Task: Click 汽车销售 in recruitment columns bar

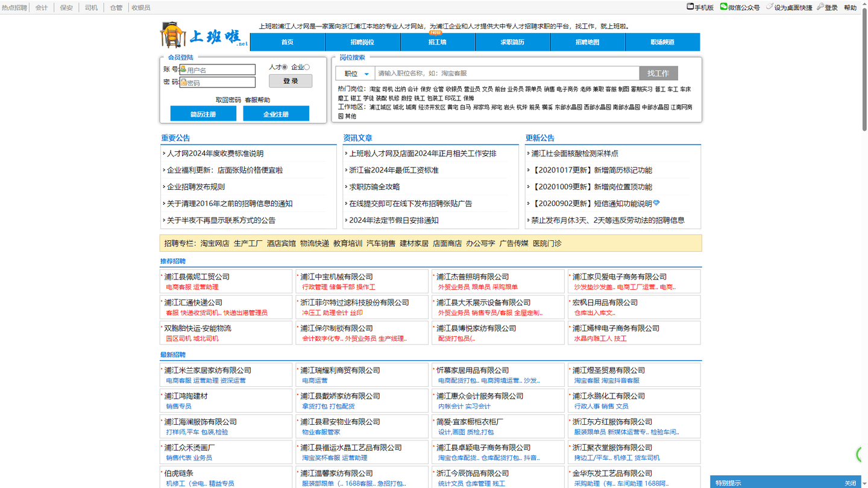Action: (381, 243)
